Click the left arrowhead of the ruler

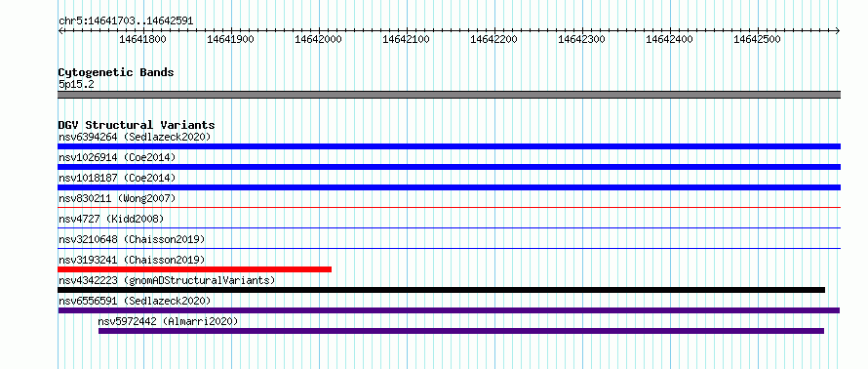(x=60, y=31)
